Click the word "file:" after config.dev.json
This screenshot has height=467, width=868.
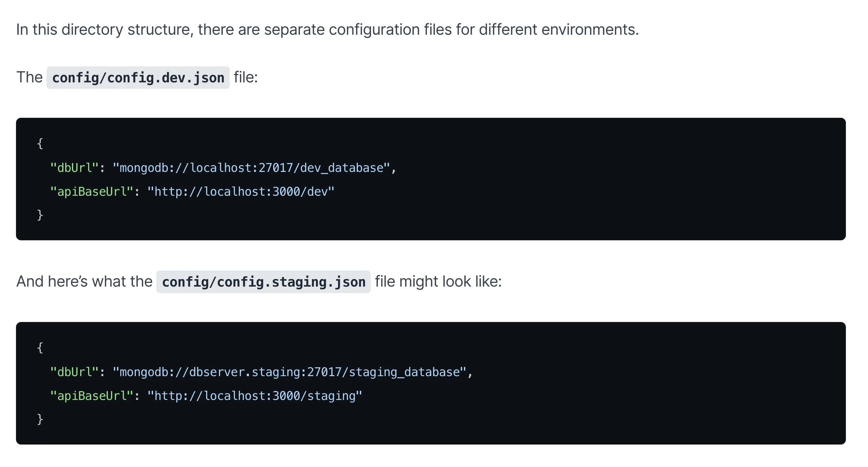click(246, 77)
